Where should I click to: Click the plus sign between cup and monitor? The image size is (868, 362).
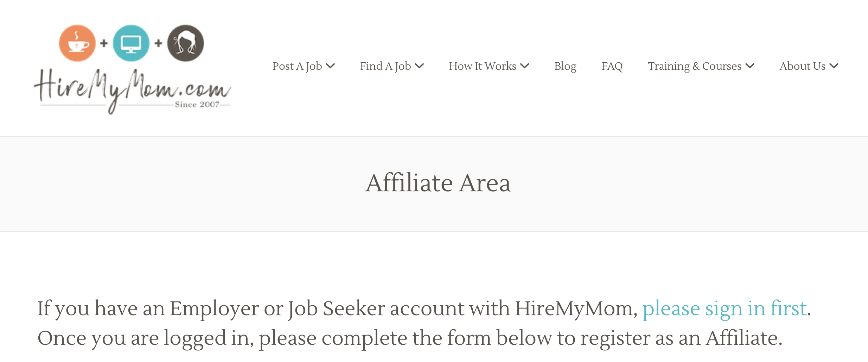[104, 43]
